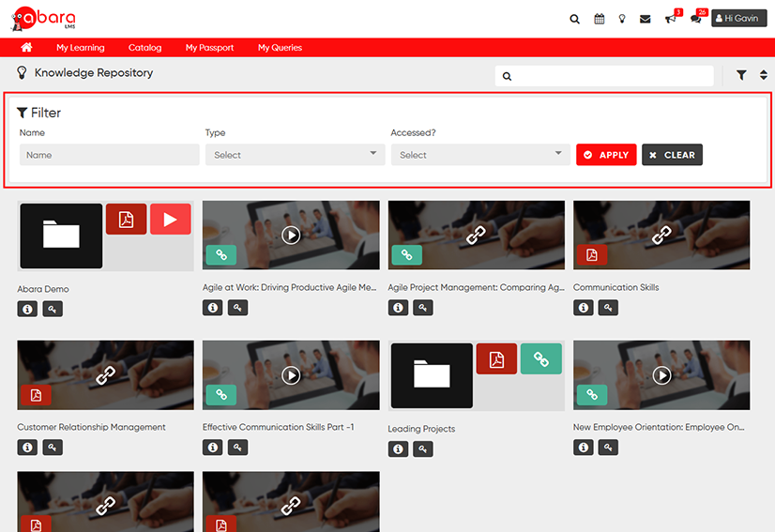Open info for New Employee Orientation
Image resolution: width=775 pixels, height=532 pixels.
pos(584,448)
